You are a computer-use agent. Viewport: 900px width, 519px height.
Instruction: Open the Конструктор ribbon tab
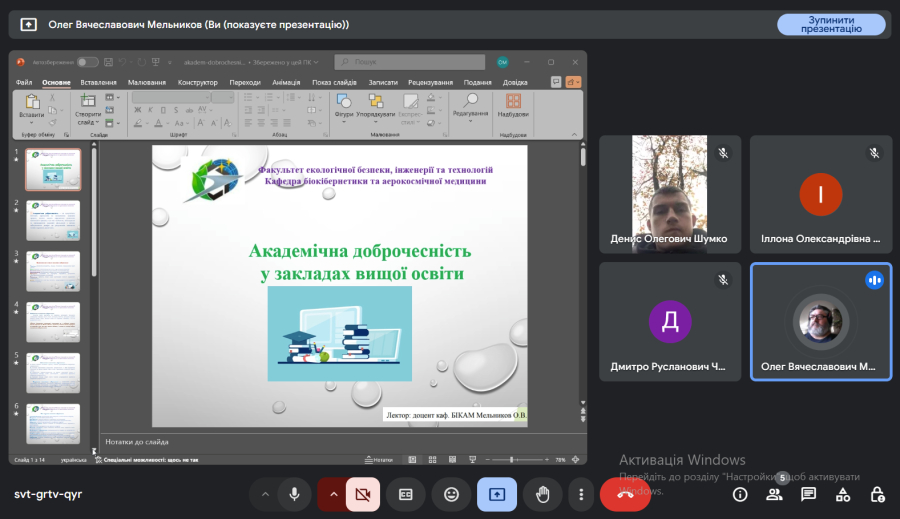(x=198, y=82)
